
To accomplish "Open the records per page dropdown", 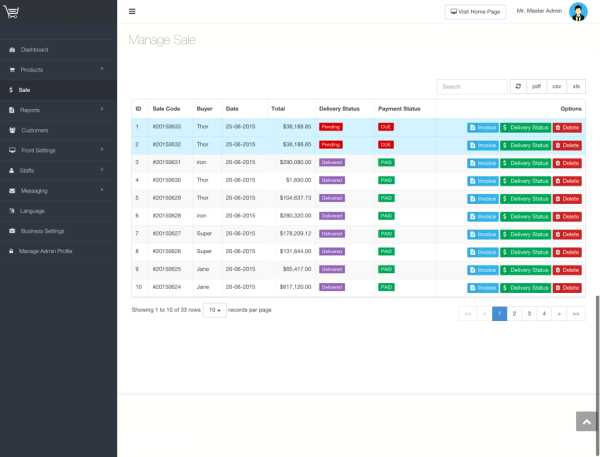I will (214, 310).
